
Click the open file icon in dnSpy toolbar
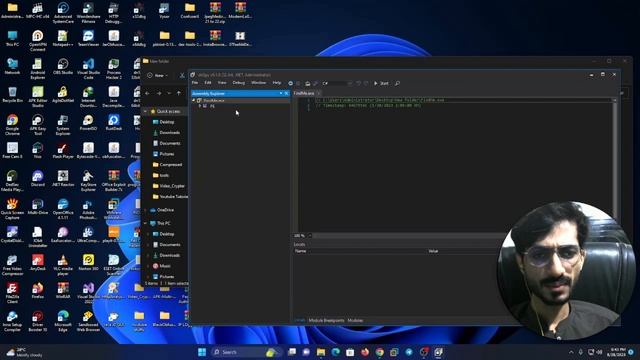pyautogui.click(x=308, y=83)
